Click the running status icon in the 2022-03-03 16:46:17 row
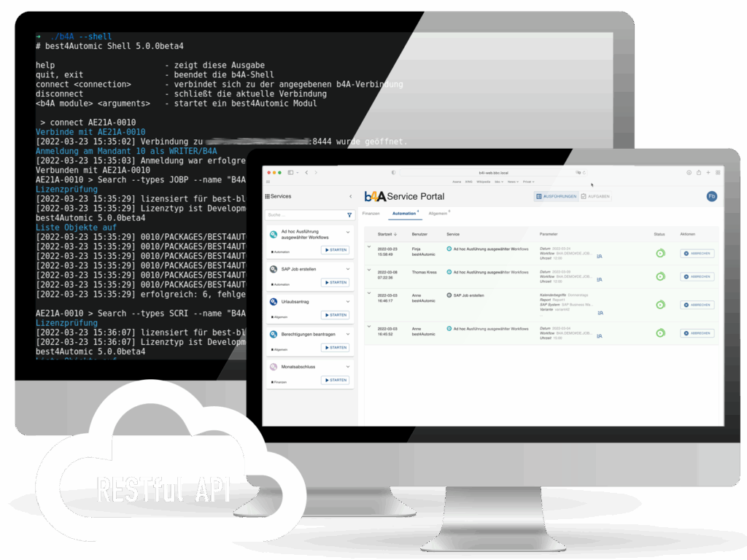 point(660,305)
